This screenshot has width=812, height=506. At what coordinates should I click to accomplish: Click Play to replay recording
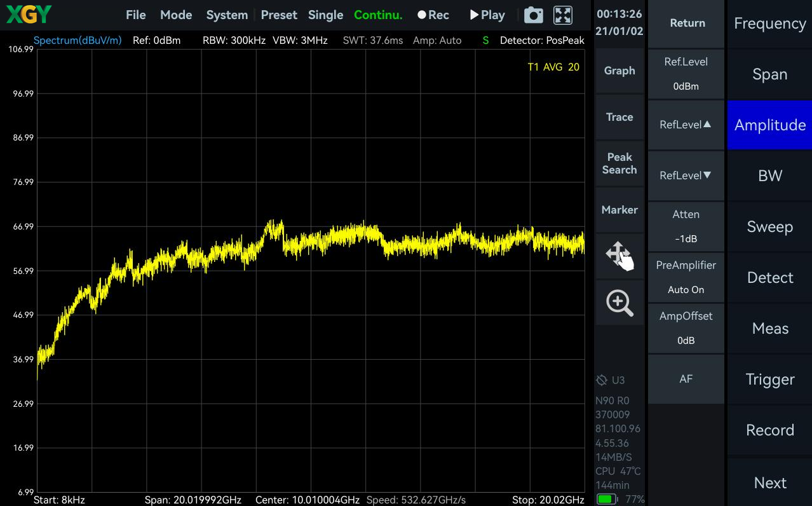(487, 15)
